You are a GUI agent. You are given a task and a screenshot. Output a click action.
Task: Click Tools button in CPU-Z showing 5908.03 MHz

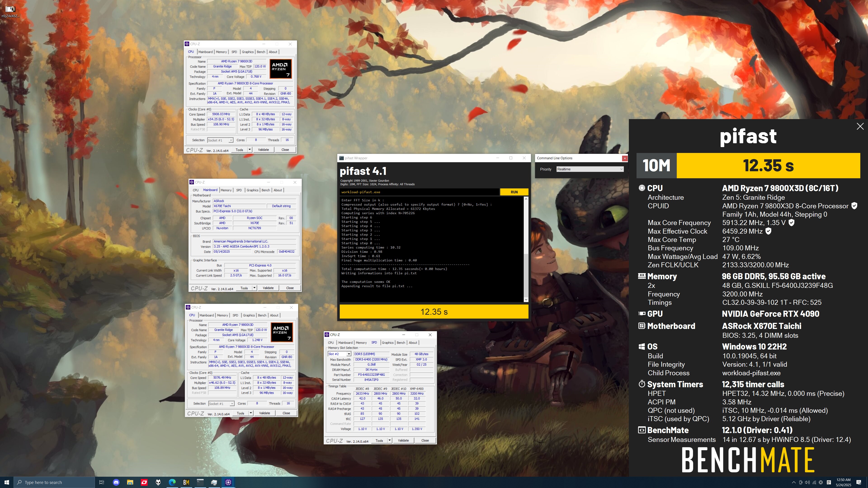click(239, 150)
